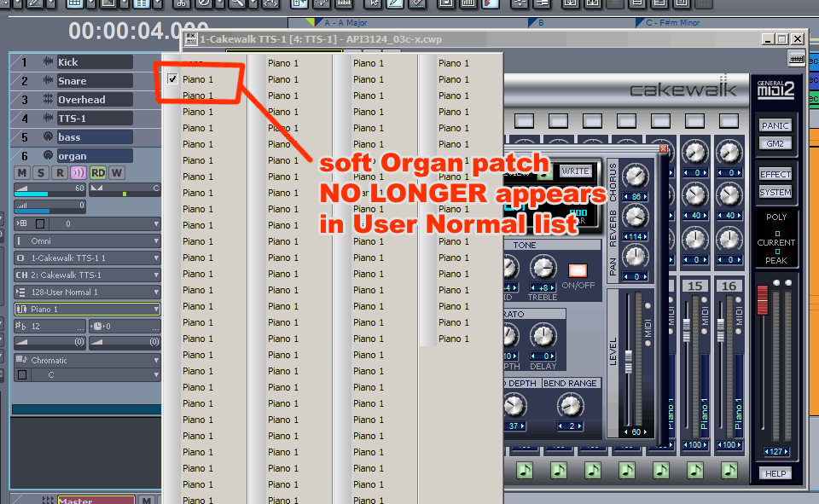Viewport: 819px width, 504px height.
Task: Click the preview note button under channel 15
Action: 695,470
